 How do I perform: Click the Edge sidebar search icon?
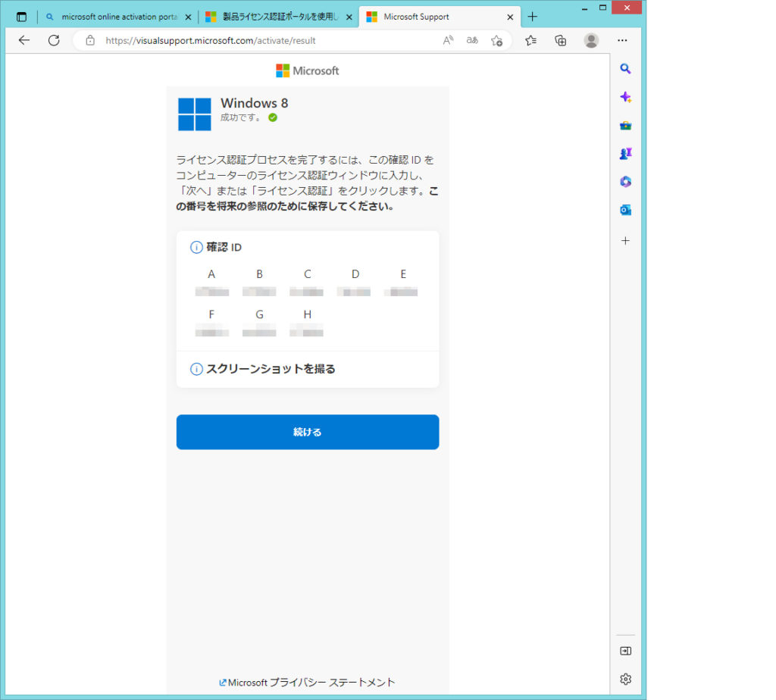[x=625, y=69]
